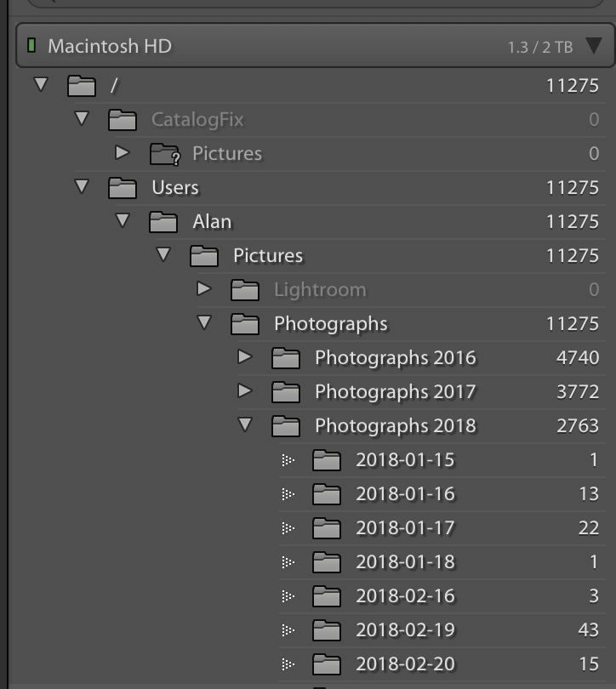616x689 pixels.
Task: Click the dotted triangle beside 2018-02-19
Action: click(288, 630)
